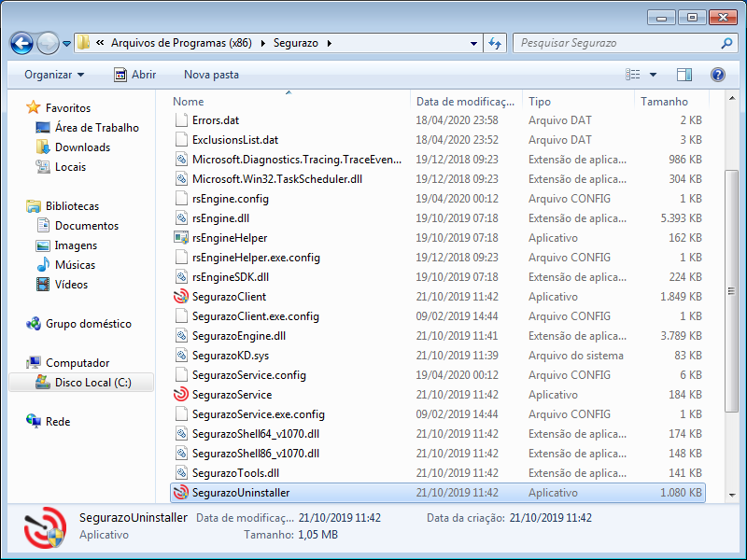The width and height of the screenshot is (747, 560).
Task: Select SegurazoService.exe.config file
Action: (x=259, y=414)
